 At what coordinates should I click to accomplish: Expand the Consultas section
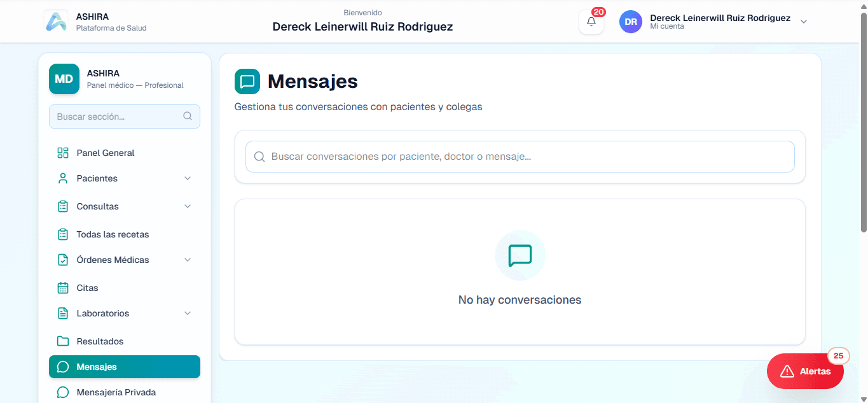coord(187,206)
